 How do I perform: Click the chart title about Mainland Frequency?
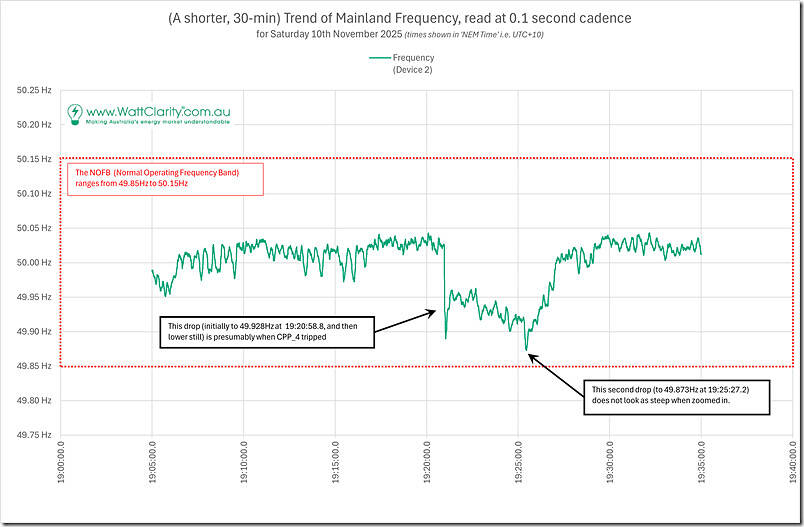point(402,18)
